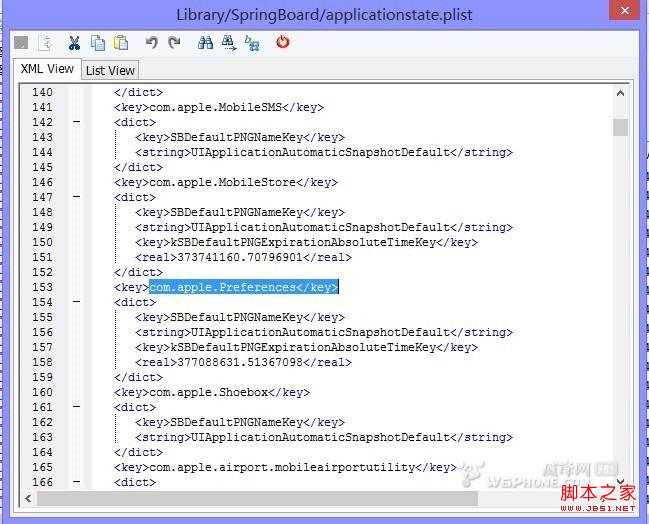Screen dimensions: 649x524
Task: Copy selection with the copy icon
Action: click(x=98, y=43)
